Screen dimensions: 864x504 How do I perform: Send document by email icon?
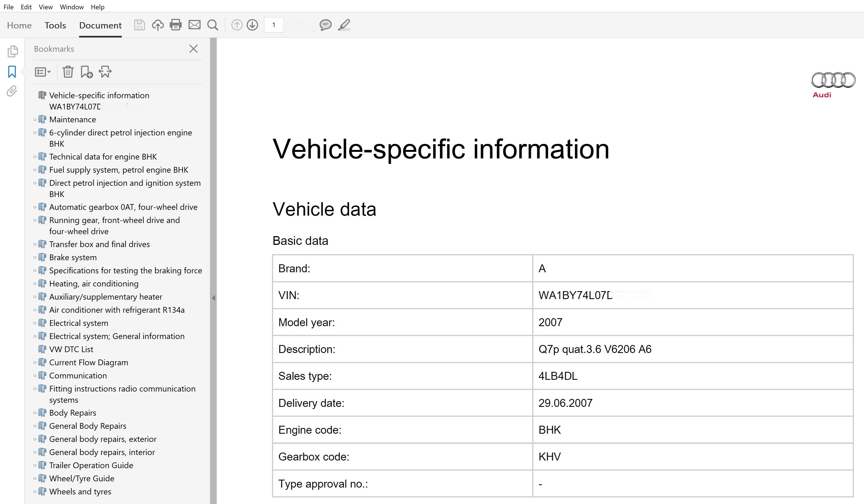(194, 25)
